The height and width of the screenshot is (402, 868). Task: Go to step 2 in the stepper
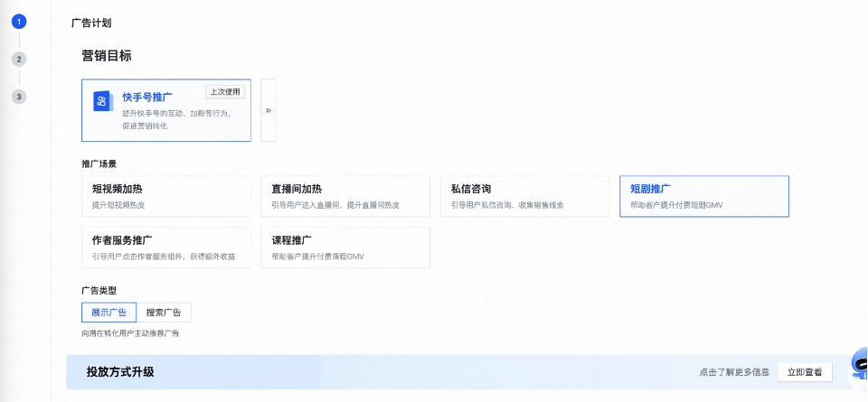coord(19,59)
